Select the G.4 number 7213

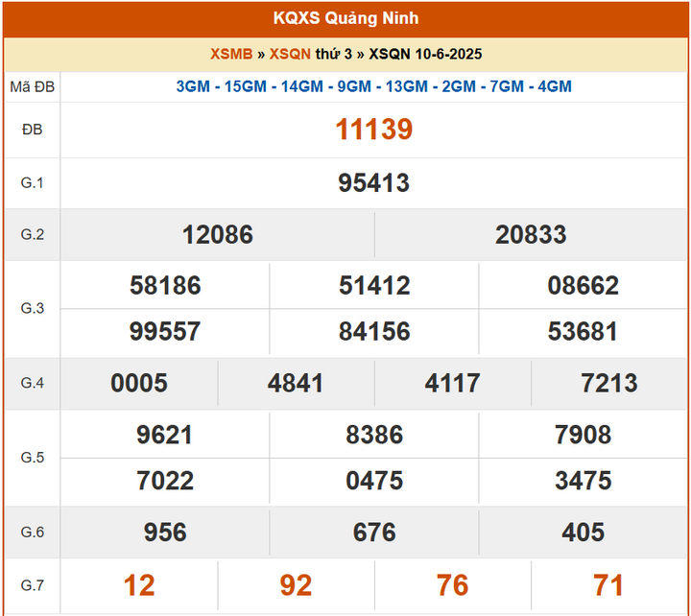[609, 383]
